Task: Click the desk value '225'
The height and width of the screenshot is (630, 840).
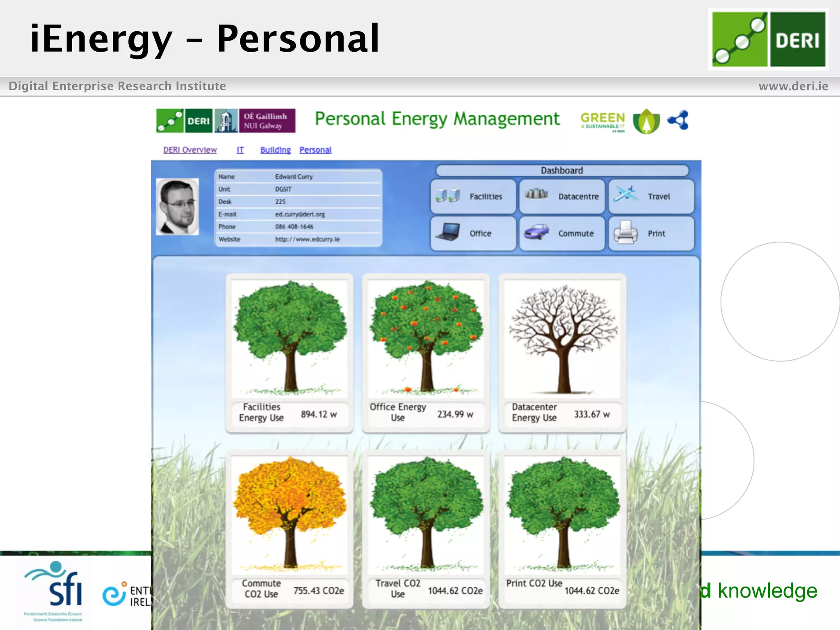Action: tap(280, 202)
